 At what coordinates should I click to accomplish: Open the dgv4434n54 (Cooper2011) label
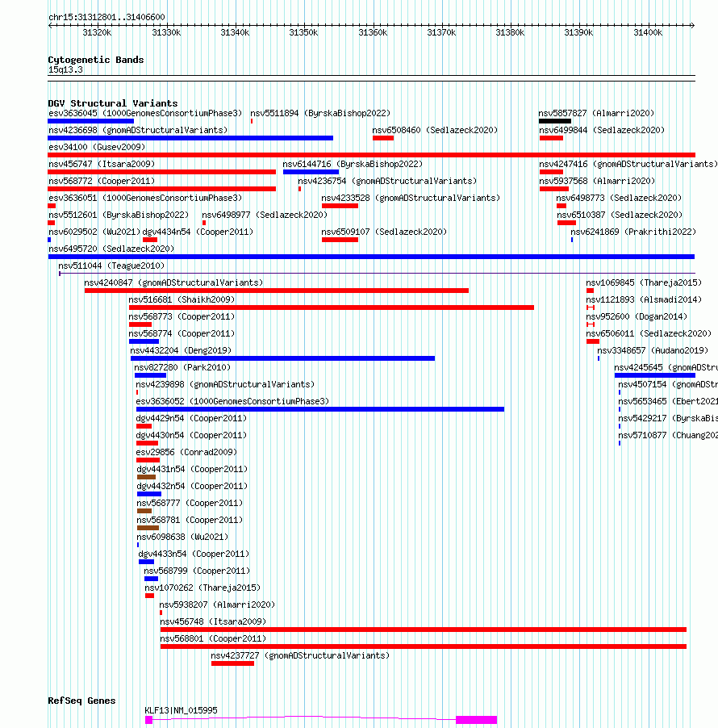coord(198,232)
